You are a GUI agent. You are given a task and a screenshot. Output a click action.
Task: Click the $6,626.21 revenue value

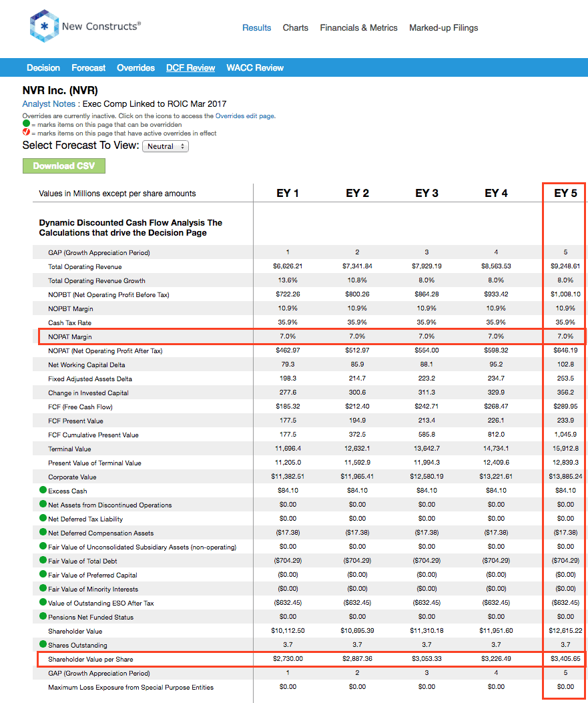click(288, 266)
